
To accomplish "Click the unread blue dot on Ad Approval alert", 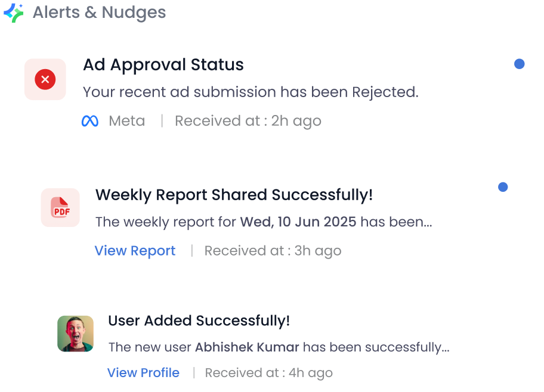I will click(x=519, y=64).
